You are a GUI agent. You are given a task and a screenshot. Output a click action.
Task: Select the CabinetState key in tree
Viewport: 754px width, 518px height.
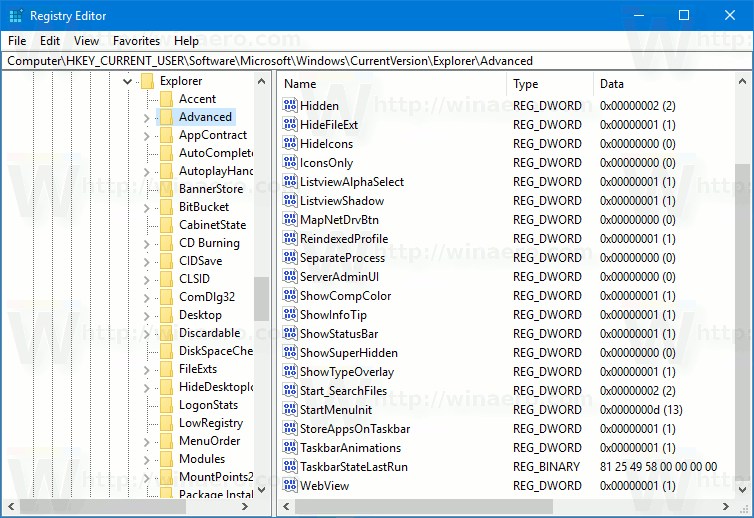[x=212, y=225]
